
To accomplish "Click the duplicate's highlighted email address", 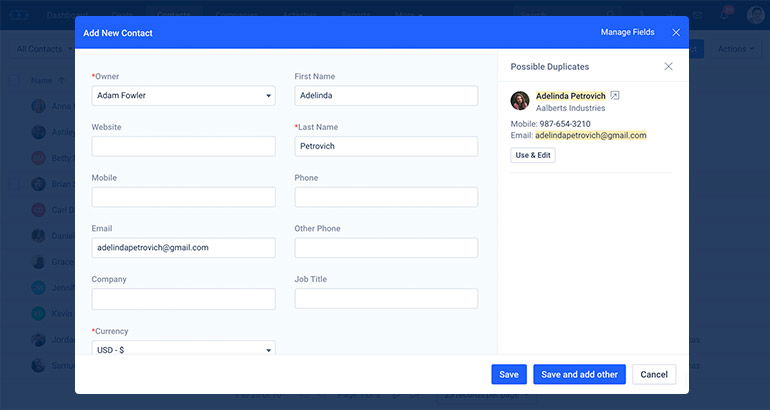I will coord(590,135).
